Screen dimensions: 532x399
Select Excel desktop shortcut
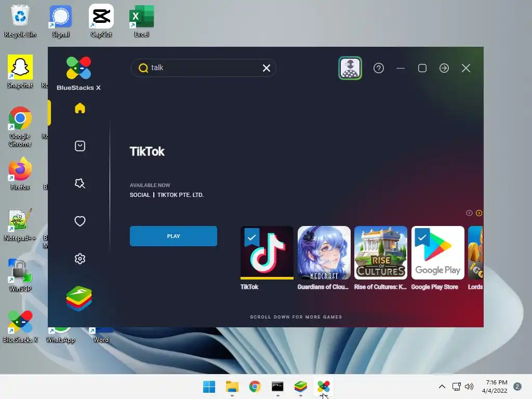click(141, 21)
